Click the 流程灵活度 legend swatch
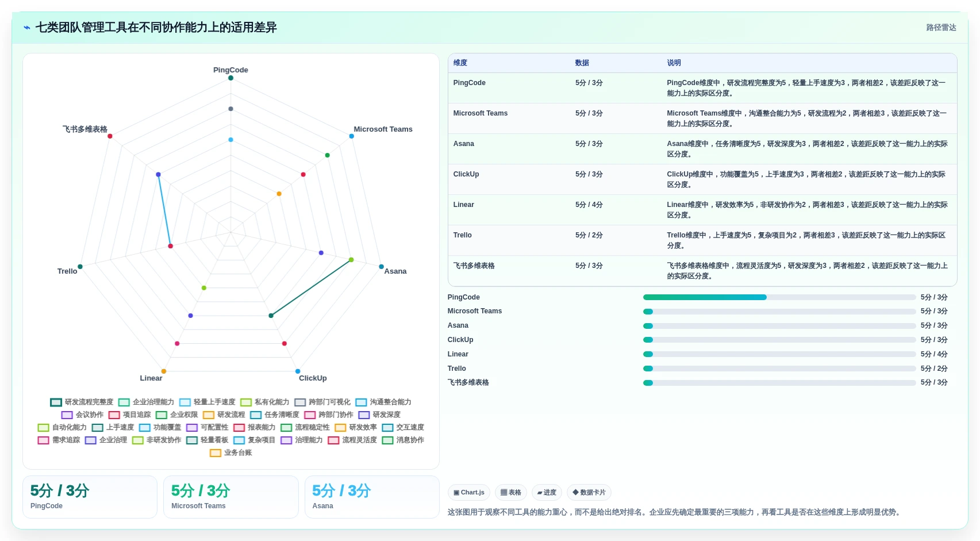 click(x=333, y=440)
